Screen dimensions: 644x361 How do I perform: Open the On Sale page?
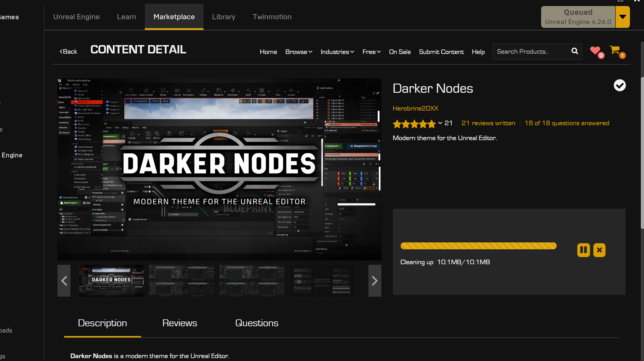(400, 52)
